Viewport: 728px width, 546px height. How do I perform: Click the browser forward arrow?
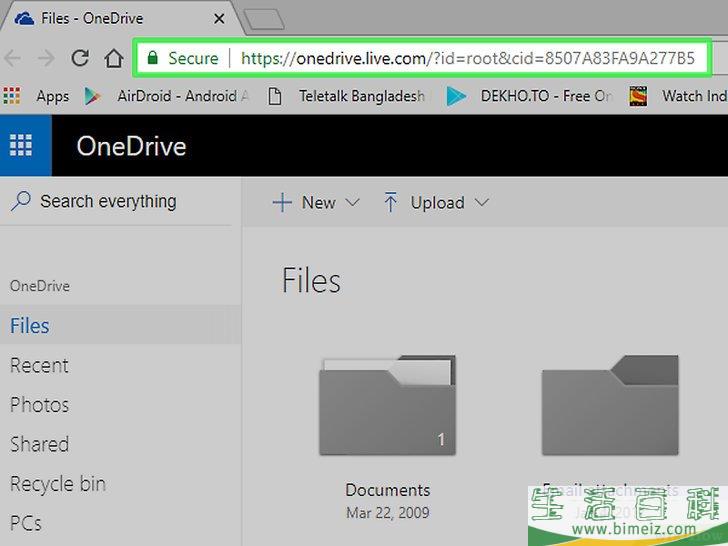tap(46, 58)
